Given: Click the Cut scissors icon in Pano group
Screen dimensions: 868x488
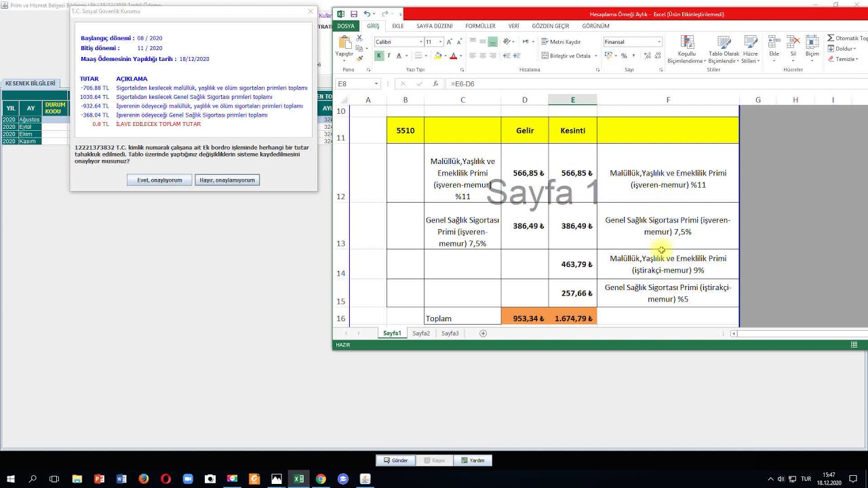Looking at the screenshot, I should [x=361, y=39].
